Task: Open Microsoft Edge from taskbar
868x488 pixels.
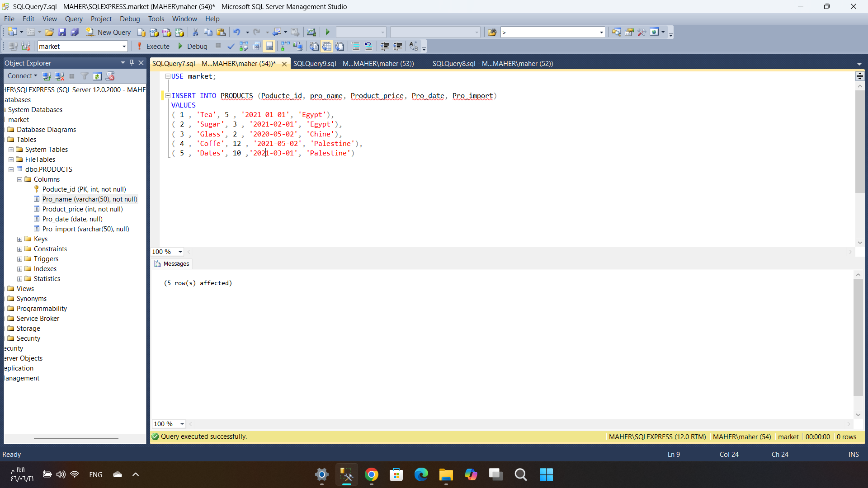Action: coord(421,474)
